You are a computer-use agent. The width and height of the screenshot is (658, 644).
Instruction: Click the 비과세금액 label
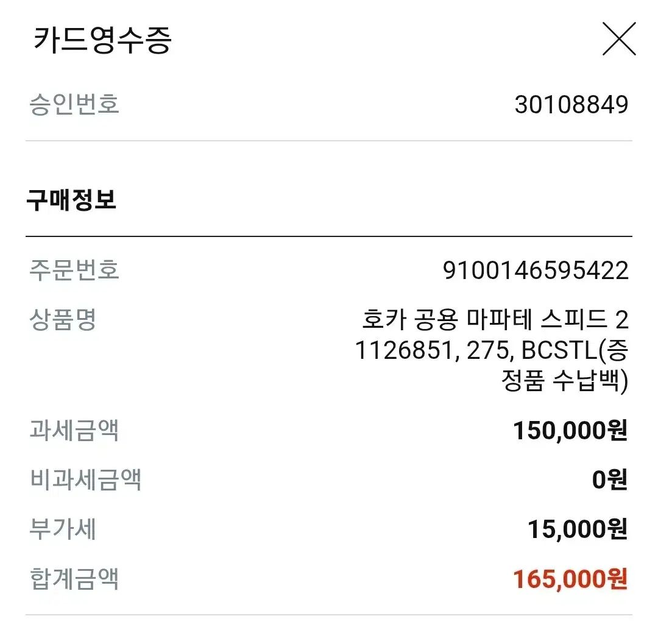[85, 480]
